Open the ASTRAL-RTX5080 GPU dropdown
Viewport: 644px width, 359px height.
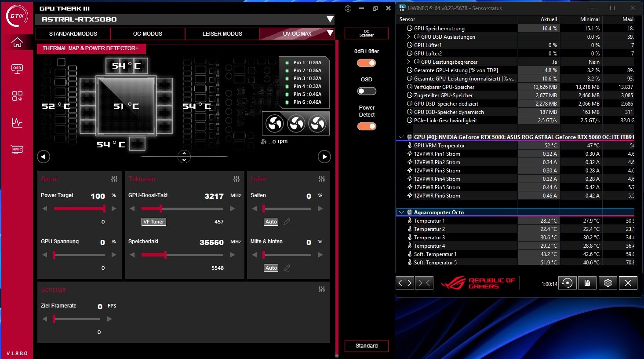[330, 19]
